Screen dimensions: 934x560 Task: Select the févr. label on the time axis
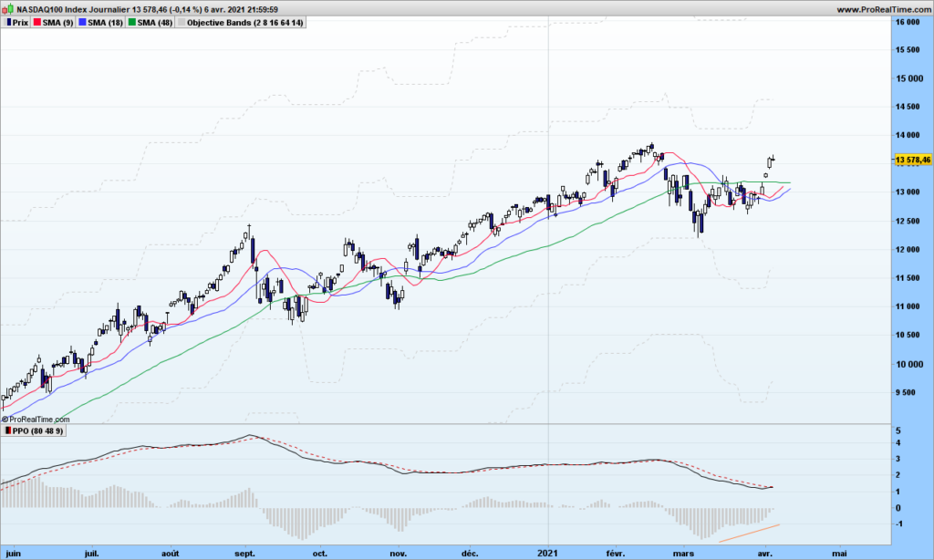[x=616, y=554]
